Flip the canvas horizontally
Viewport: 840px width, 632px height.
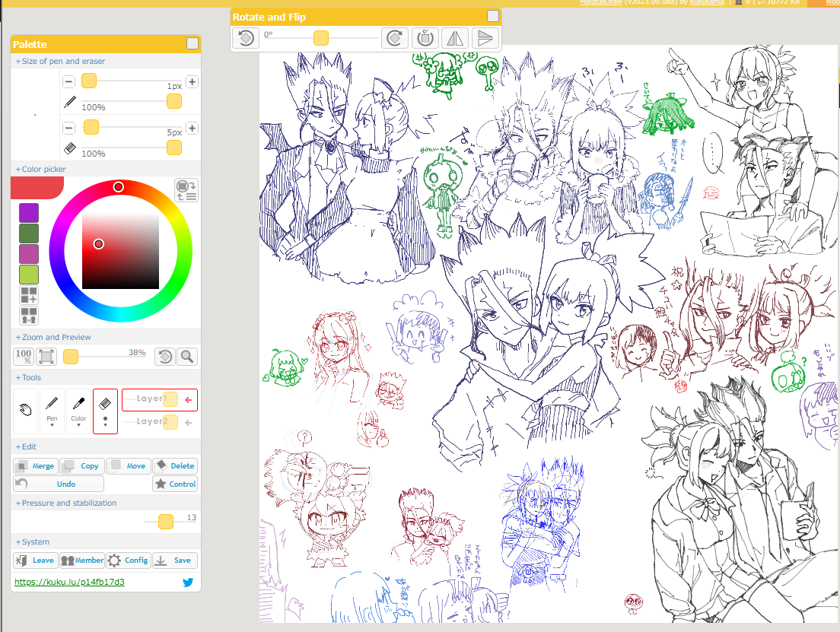point(455,38)
